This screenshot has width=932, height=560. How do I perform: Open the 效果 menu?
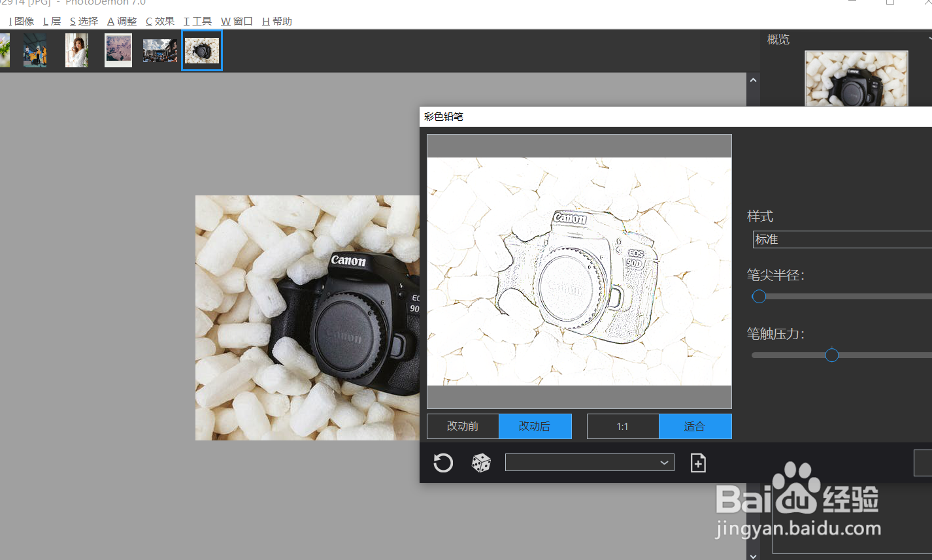tap(159, 22)
